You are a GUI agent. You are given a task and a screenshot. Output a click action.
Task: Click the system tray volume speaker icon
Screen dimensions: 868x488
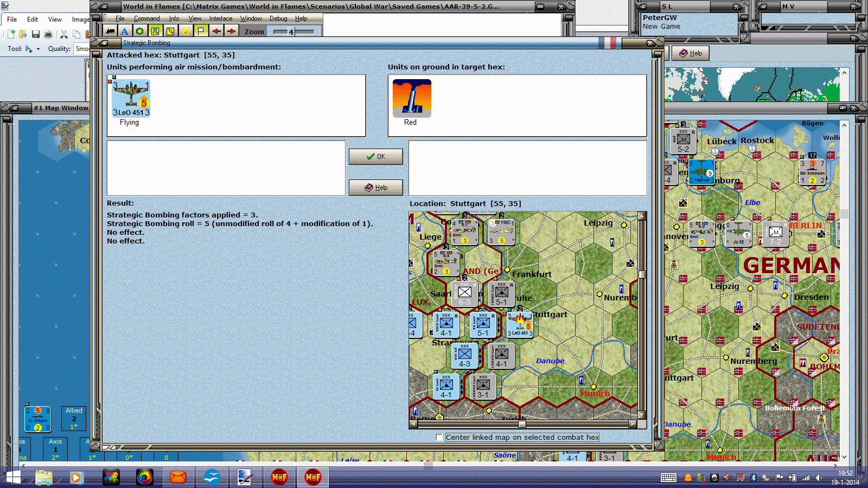[x=819, y=478]
